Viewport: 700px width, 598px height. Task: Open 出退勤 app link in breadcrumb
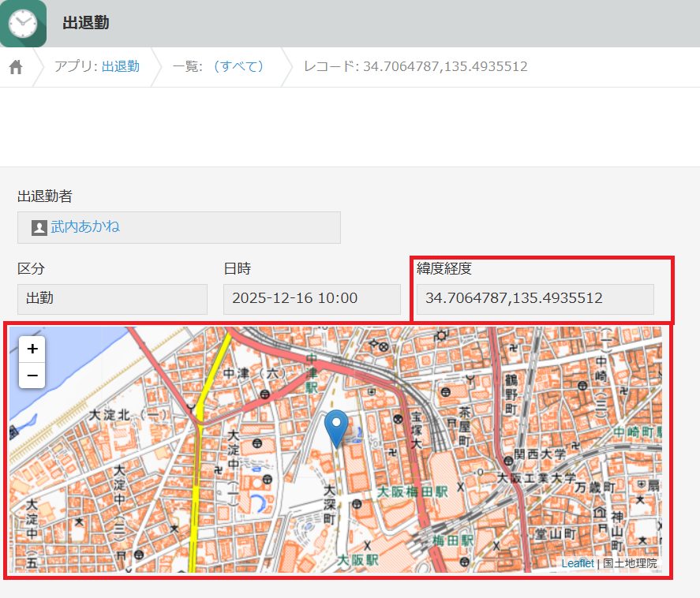click(121, 67)
